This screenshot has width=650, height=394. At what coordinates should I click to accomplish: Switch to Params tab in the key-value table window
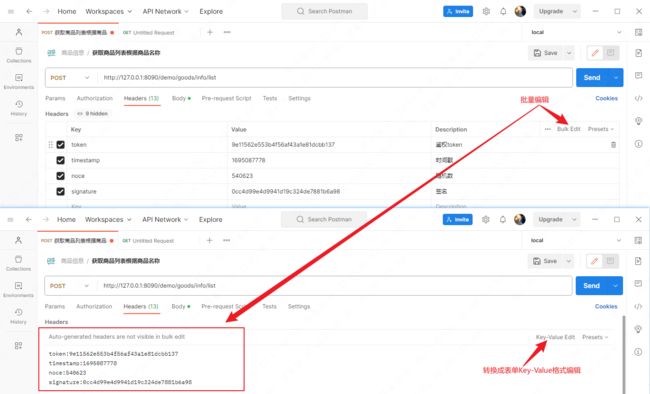click(55, 98)
